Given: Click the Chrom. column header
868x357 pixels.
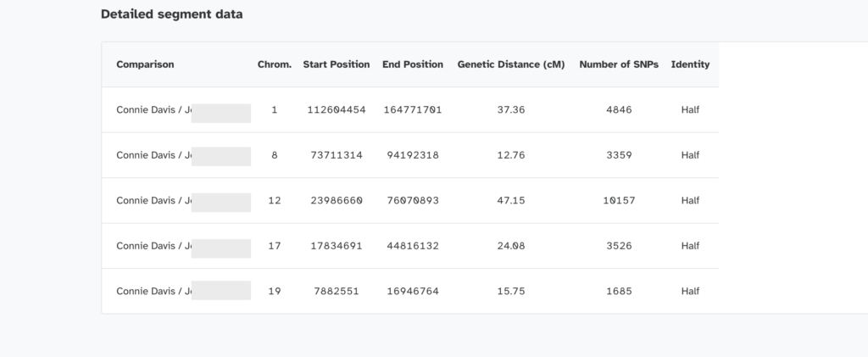Looking at the screenshot, I should (x=274, y=64).
